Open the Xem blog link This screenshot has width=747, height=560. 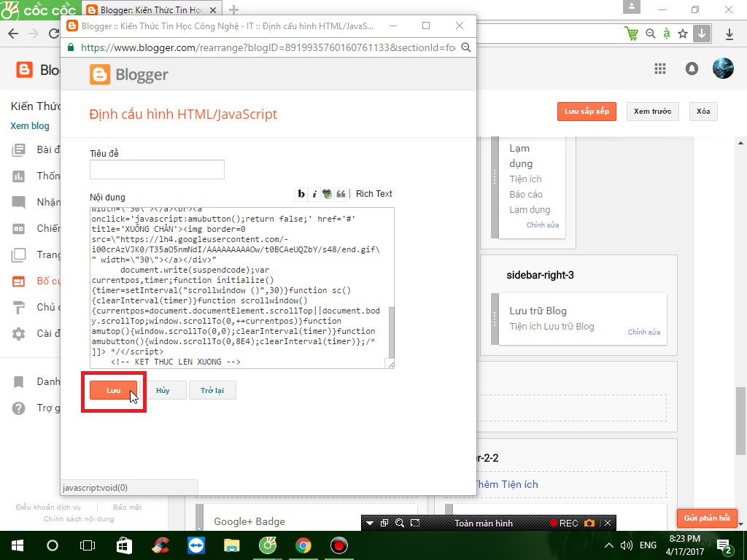pyautogui.click(x=30, y=125)
